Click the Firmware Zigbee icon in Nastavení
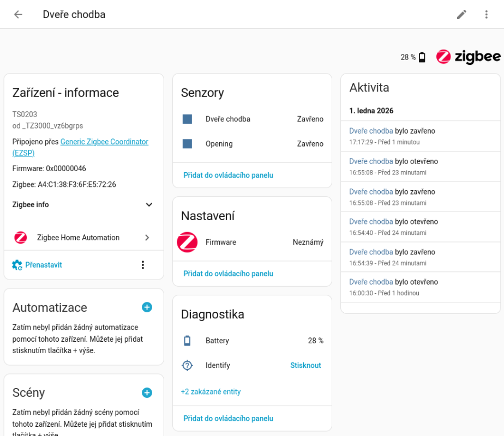This screenshot has width=504, height=436. pos(187,242)
